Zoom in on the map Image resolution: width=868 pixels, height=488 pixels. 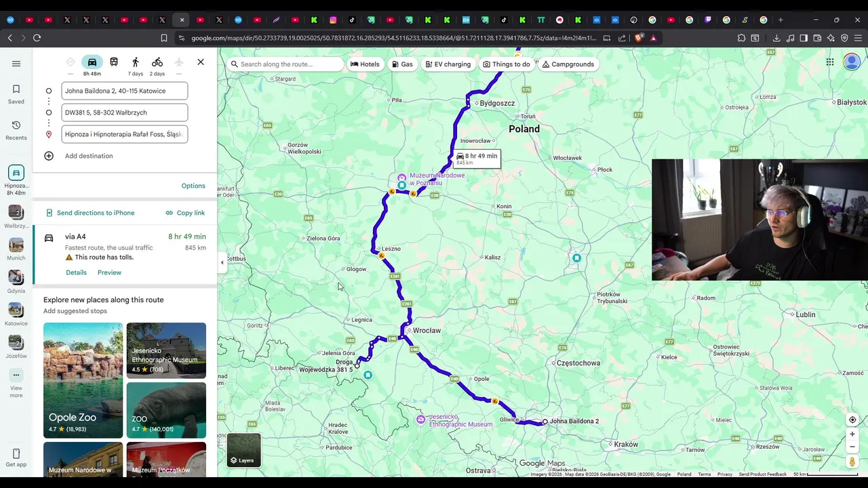tap(852, 434)
